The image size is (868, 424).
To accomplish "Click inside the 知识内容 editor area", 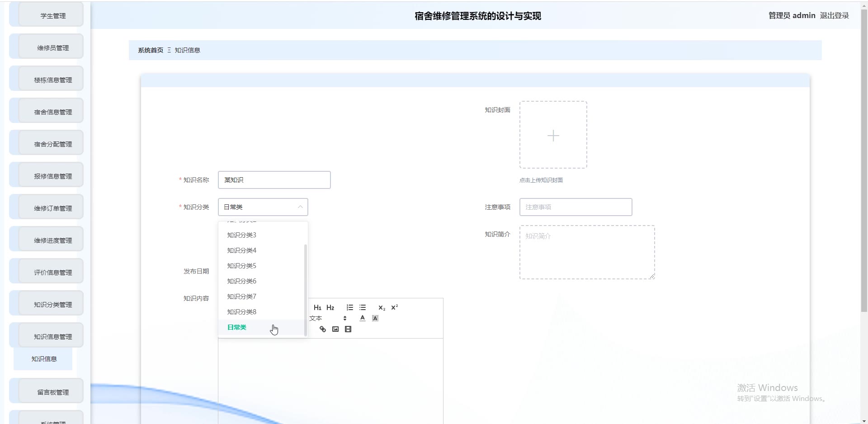I will [x=330, y=381].
